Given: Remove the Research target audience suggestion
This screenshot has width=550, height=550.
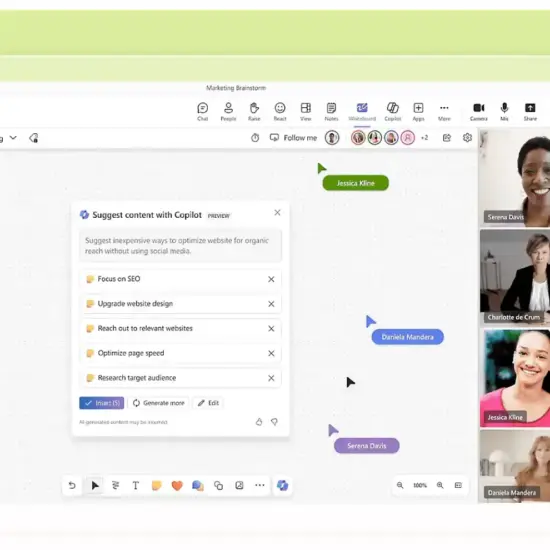Looking at the screenshot, I should [x=271, y=378].
